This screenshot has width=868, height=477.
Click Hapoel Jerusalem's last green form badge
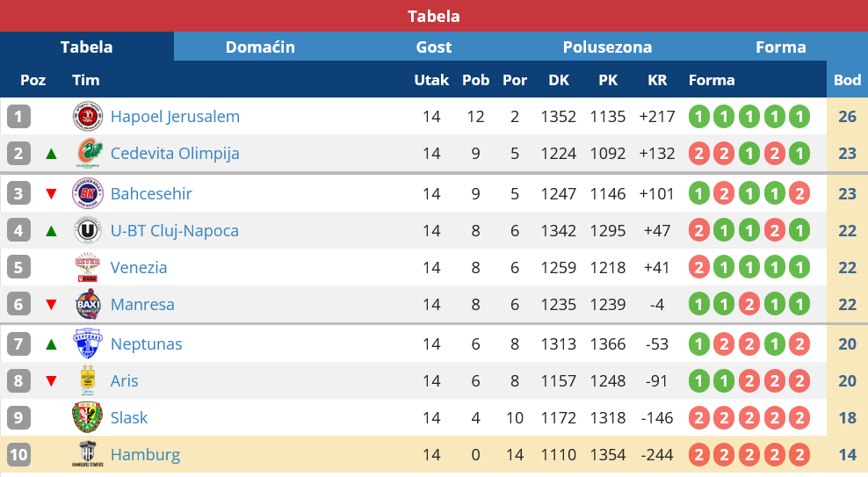click(799, 116)
